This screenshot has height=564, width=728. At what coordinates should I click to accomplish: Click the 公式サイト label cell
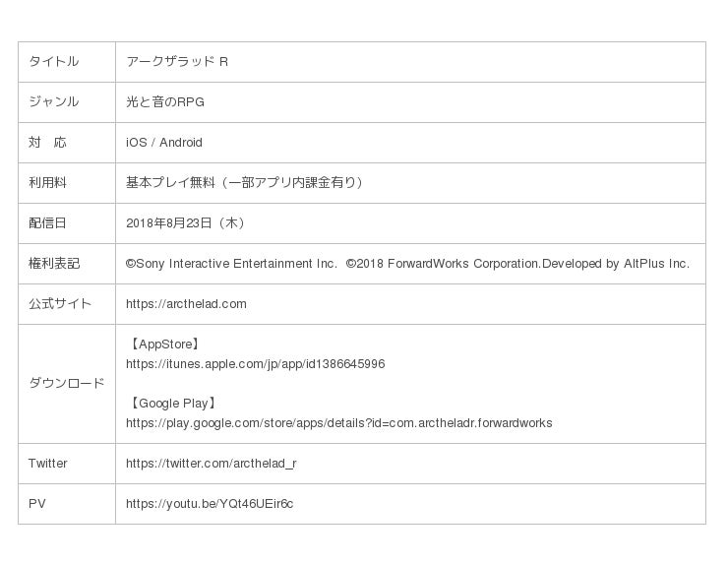pos(60,304)
